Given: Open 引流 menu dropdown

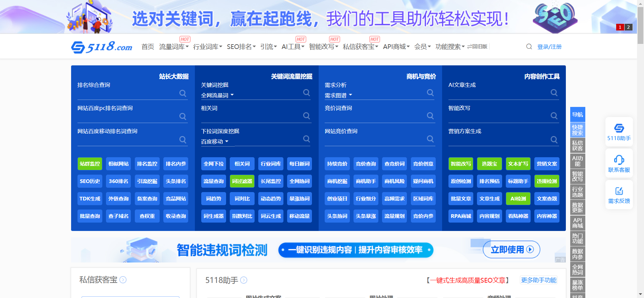Looking at the screenshot, I should point(268,47).
